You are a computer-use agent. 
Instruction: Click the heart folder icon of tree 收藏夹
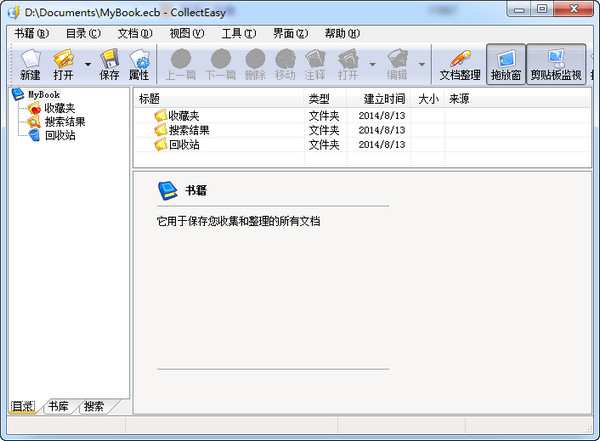pyautogui.click(x=34, y=108)
